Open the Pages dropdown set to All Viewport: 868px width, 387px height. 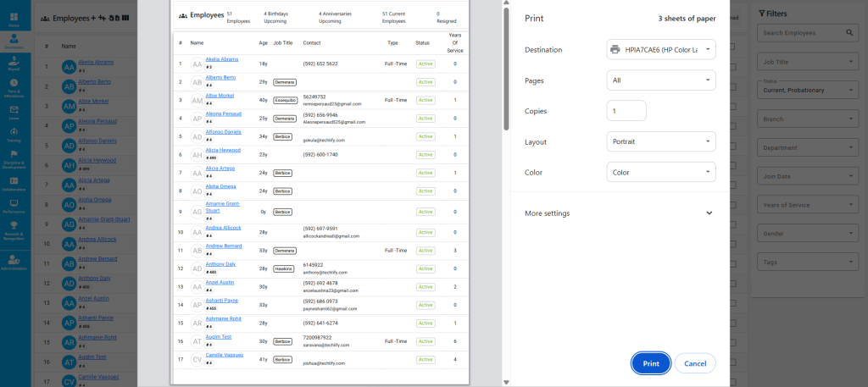click(661, 80)
